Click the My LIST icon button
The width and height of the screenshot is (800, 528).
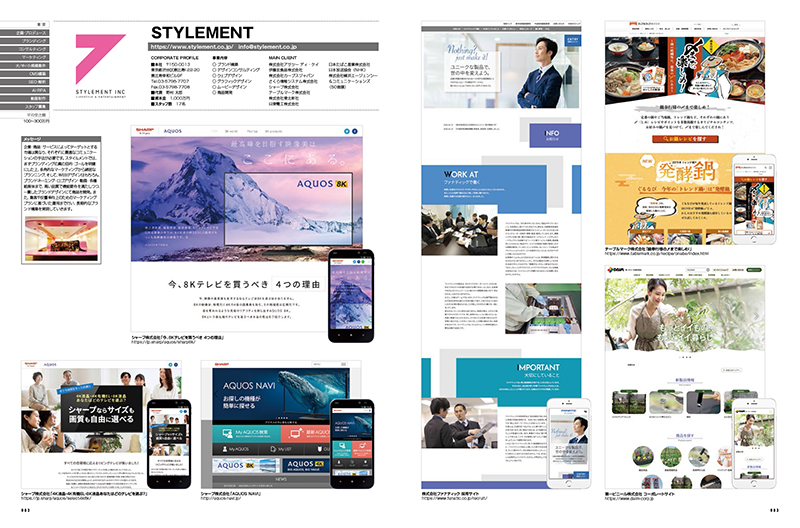pos(281,449)
